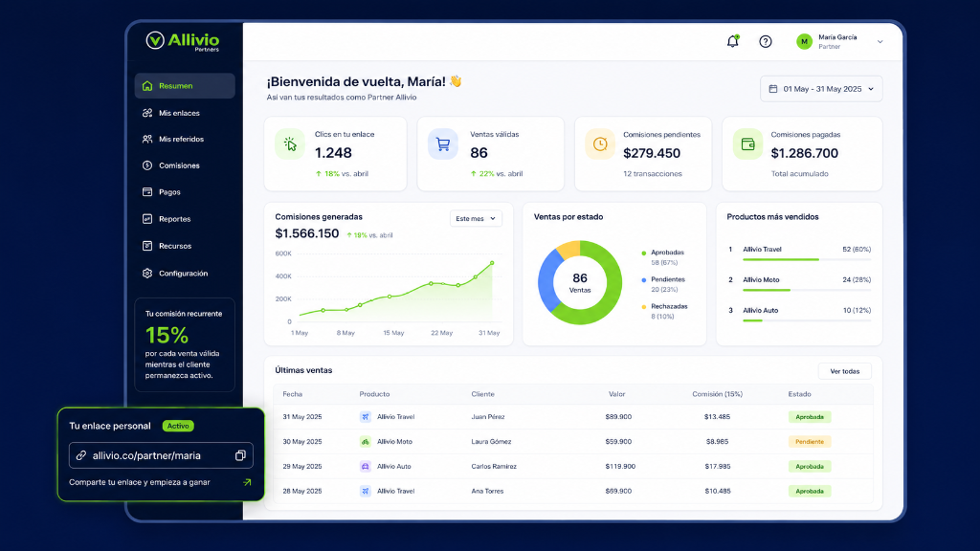Click the Recursos document icon
The image size is (980, 551).
pyautogui.click(x=146, y=246)
